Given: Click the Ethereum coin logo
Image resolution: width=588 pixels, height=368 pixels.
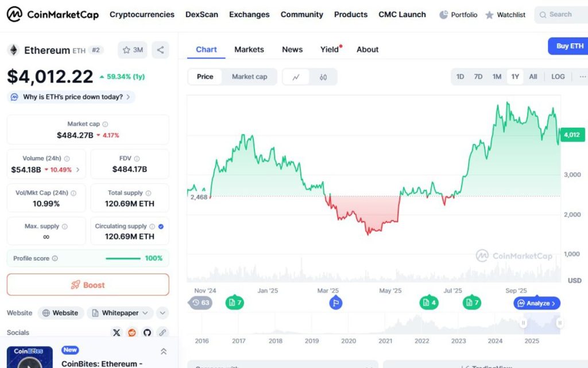Looking at the screenshot, I should point(14,50).
